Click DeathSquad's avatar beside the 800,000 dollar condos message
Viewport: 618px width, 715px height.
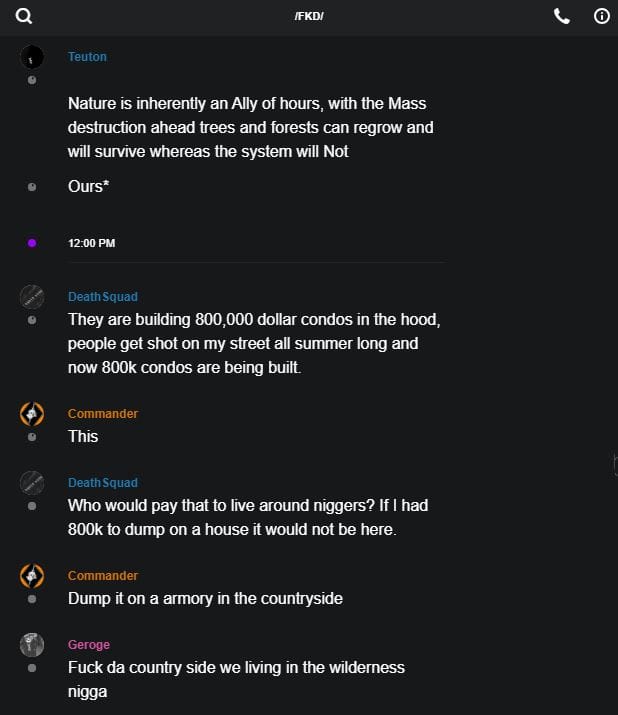coord(32,297)
